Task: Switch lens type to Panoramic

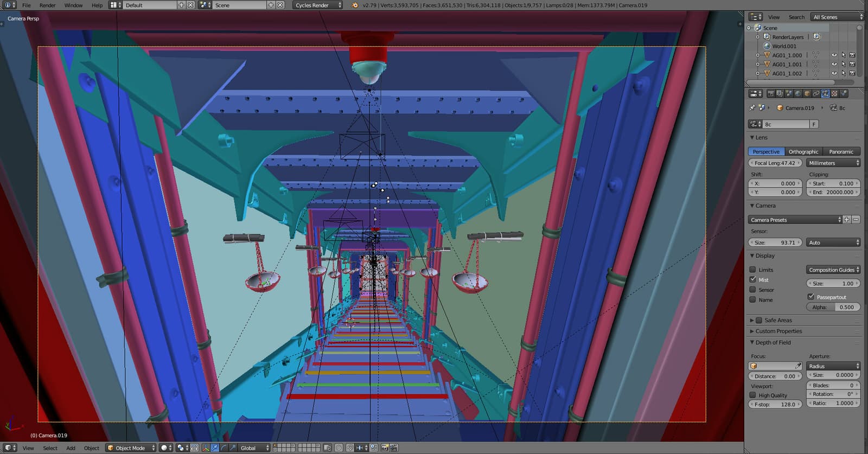Action: (841, 152)
